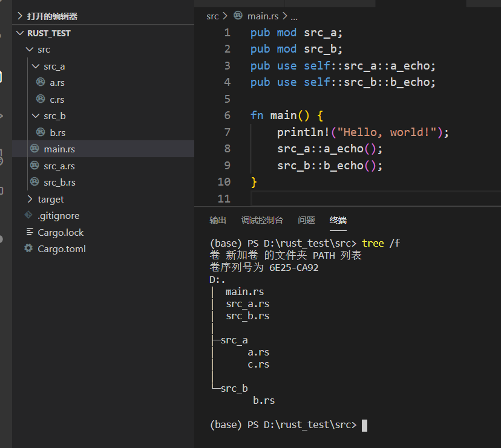Collapse the src_a folder
Screen dimensions: 501x448
coord(36,66)
